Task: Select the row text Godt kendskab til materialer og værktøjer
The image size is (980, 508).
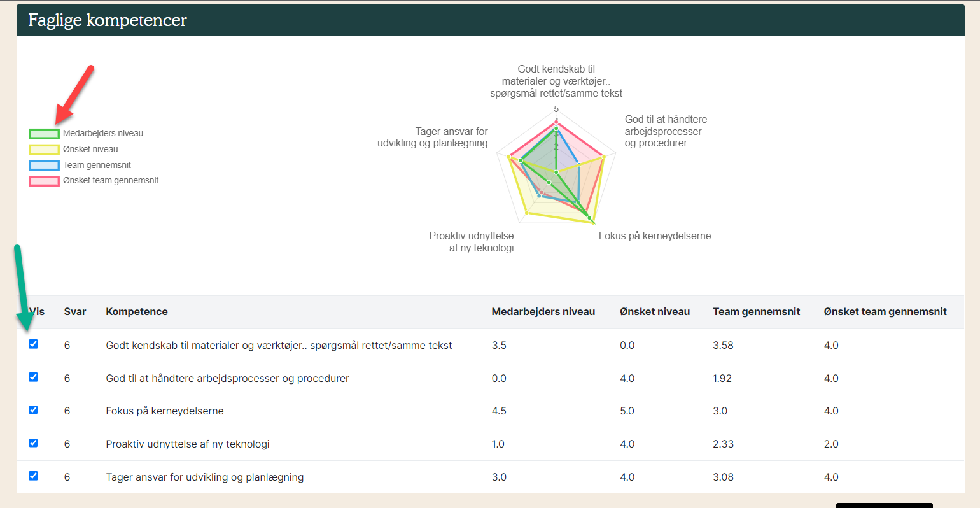Action: [279, 346]
